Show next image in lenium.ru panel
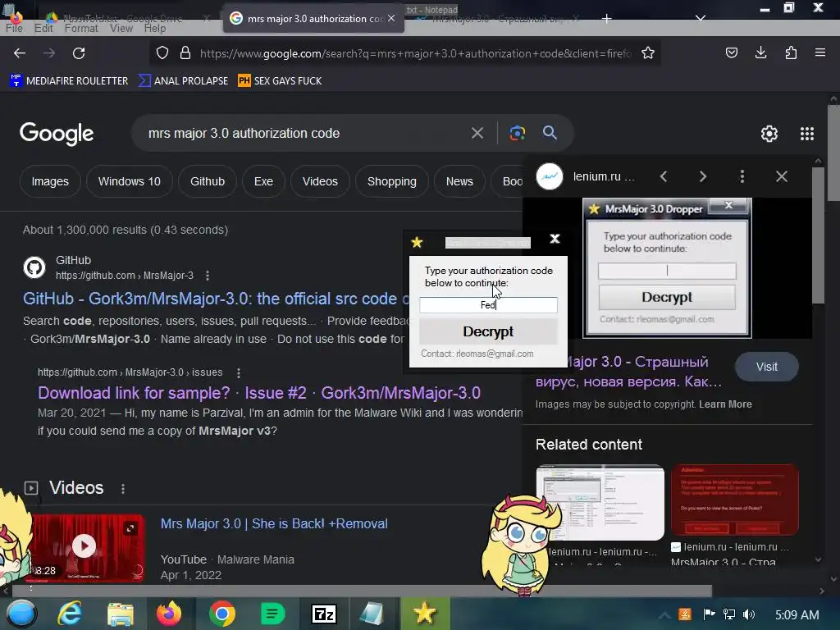840x630 pixels. [x=703, y=176]
